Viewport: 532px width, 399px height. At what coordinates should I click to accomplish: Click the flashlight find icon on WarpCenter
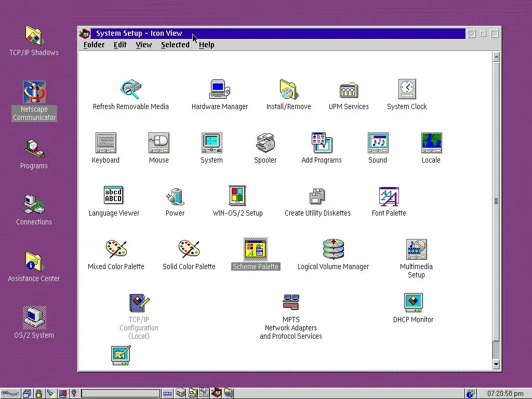pos(50,394)
